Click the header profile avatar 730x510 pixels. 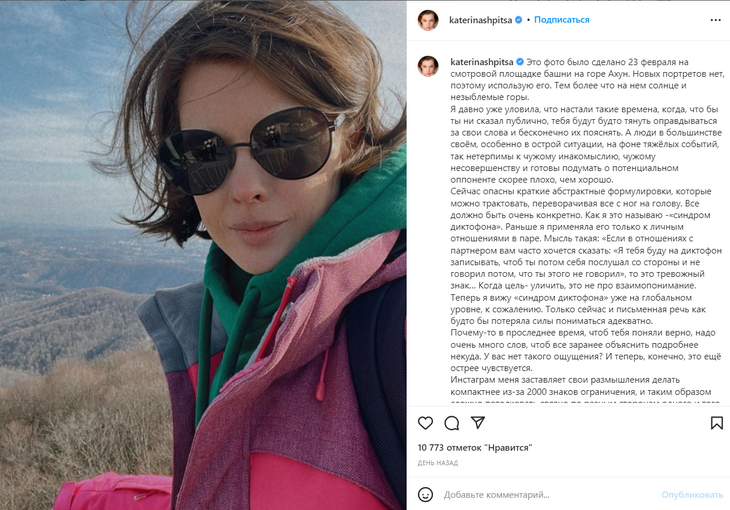(428, 20)
